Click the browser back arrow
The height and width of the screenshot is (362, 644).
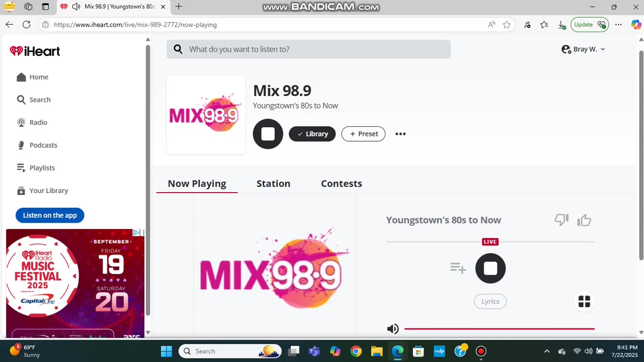pyautogui.click(x=9, y=24)
